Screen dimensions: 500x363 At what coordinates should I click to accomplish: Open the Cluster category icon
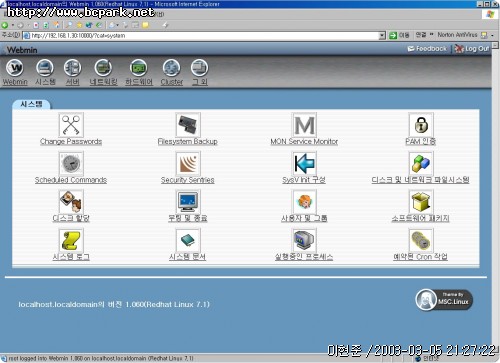171,68
